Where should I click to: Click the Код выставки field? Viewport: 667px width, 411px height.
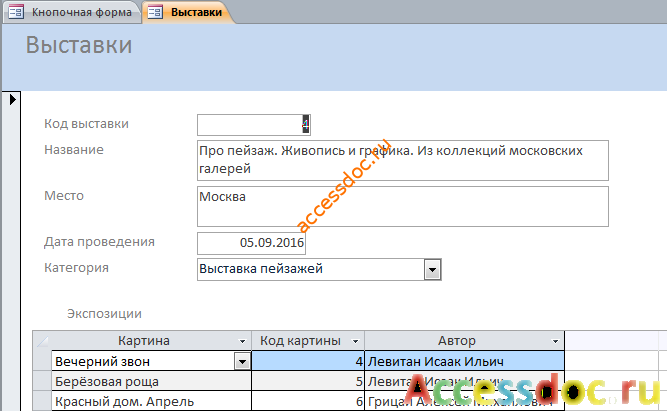tap(254, 125)
